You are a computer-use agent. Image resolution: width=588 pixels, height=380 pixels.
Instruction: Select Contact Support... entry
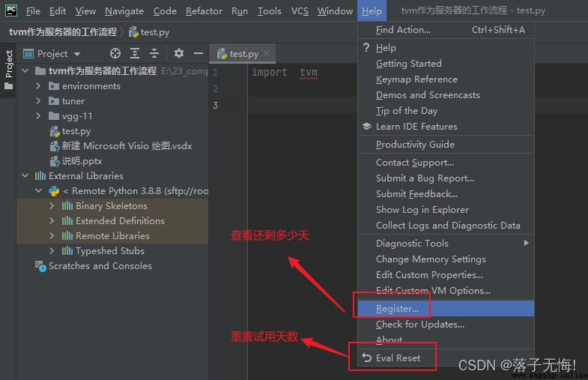(446, 163)
